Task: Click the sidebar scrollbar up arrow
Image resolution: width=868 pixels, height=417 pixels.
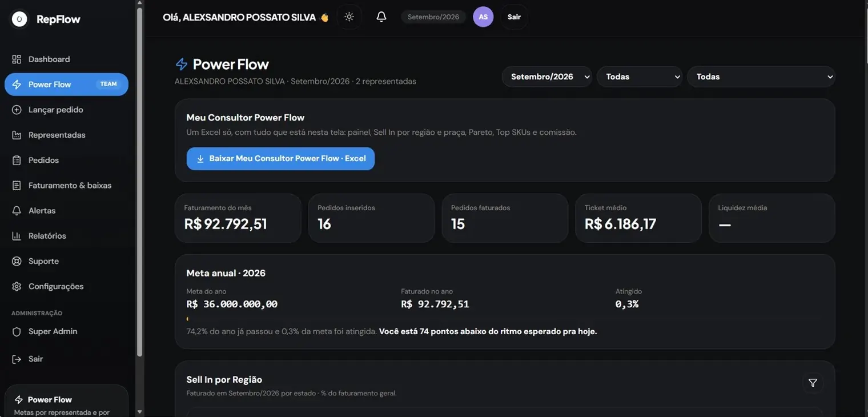Action: tap(140, 3)
